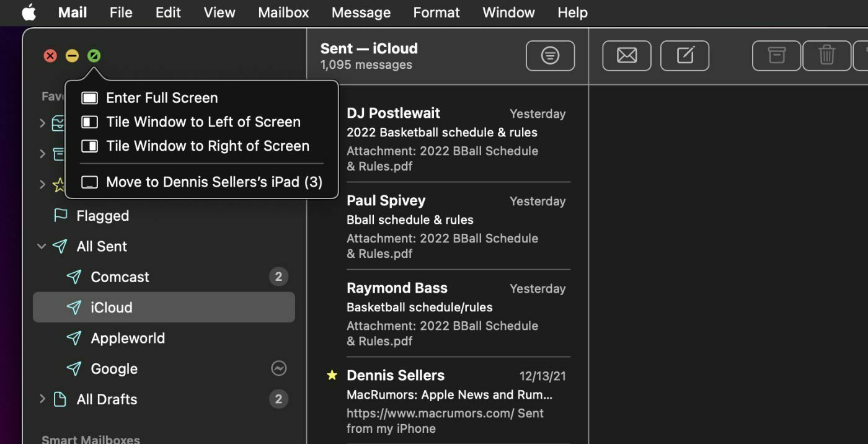Click the Flagged flag icon
Screen dimensions: 868x444
click(60, 215)
